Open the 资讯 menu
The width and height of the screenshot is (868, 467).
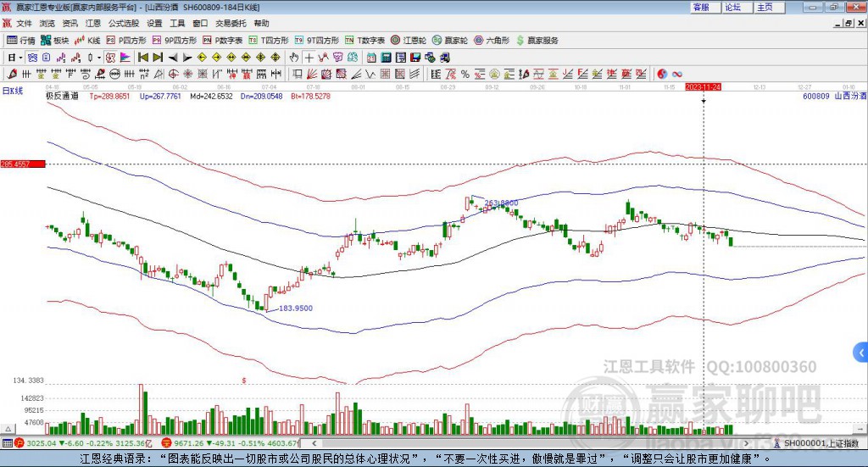click(x=70, y=23)
